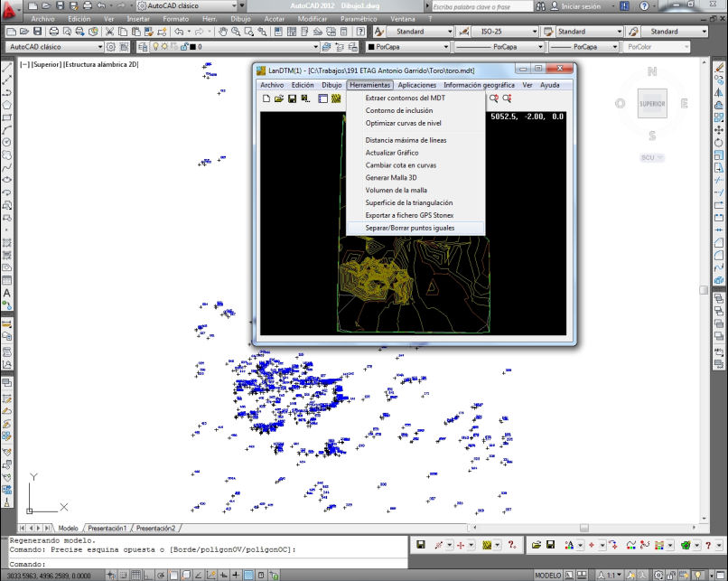The width and height of the screenshot is (728, 581).
Task: Open the layer 0 dropdown list
Action: click(x=235, y=47)
